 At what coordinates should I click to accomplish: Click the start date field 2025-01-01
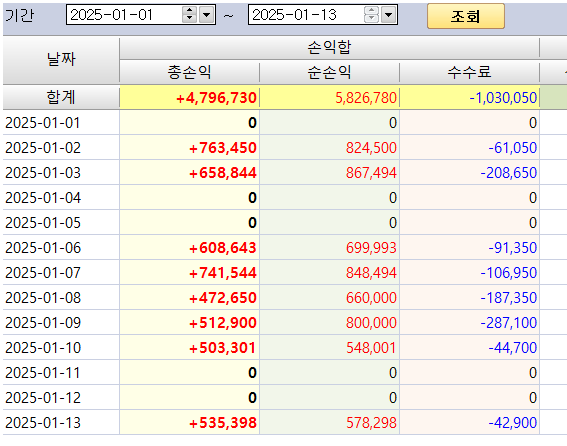(124, 15)
